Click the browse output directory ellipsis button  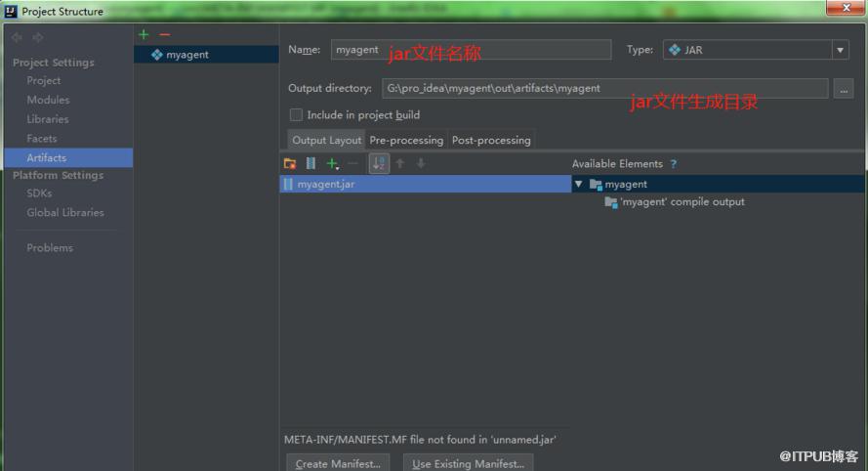point(843,89)
